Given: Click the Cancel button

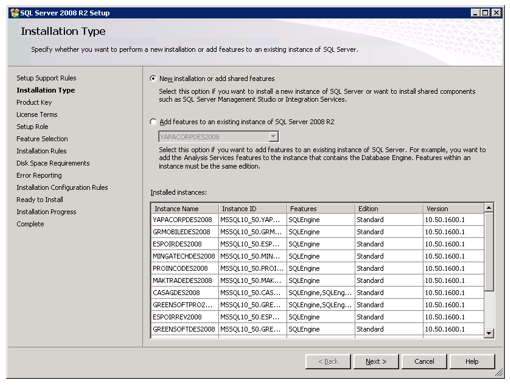Looking at the screenshot, I should pyautogui.click(x=424, y=362).
